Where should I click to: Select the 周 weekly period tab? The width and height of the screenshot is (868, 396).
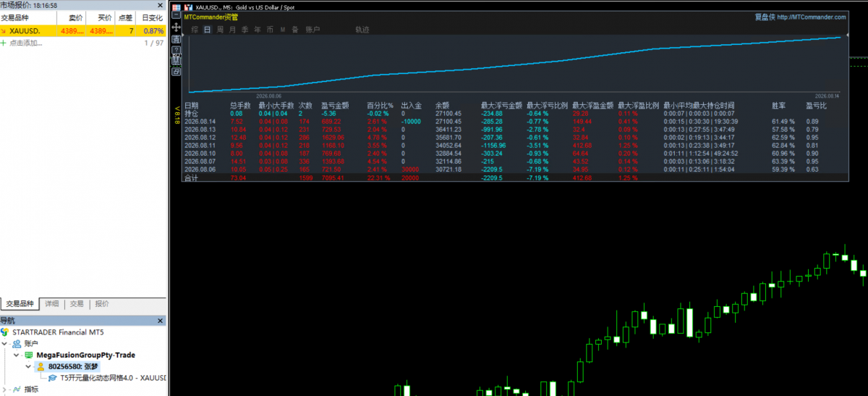[x=220, y=30]
